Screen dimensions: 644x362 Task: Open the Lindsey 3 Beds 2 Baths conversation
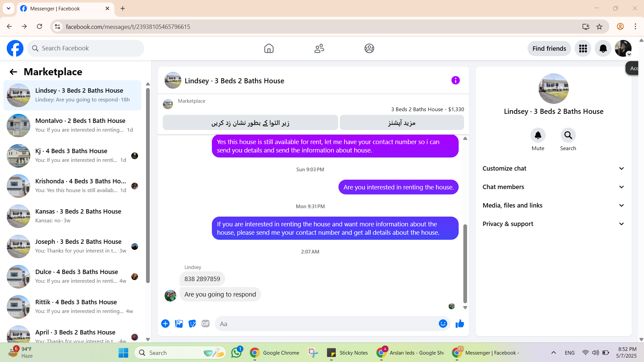pyautogui.click(x=72, y=95)
